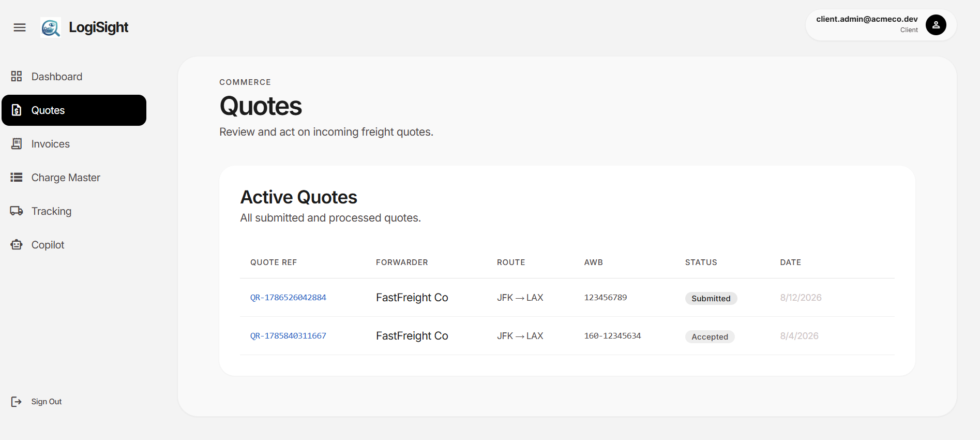Click the Sign Out arrow icon
The width and height of the screenshot is (980, 440).
coord(17,402)
